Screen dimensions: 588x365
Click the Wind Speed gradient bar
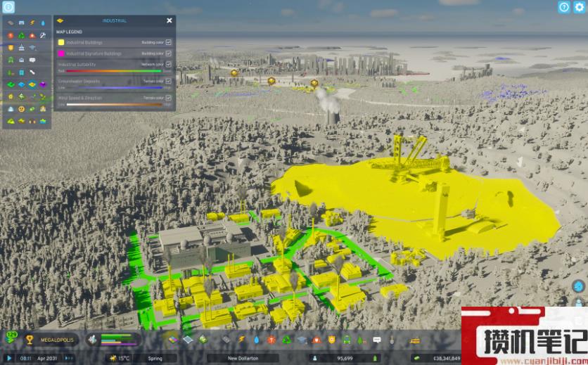114,105
